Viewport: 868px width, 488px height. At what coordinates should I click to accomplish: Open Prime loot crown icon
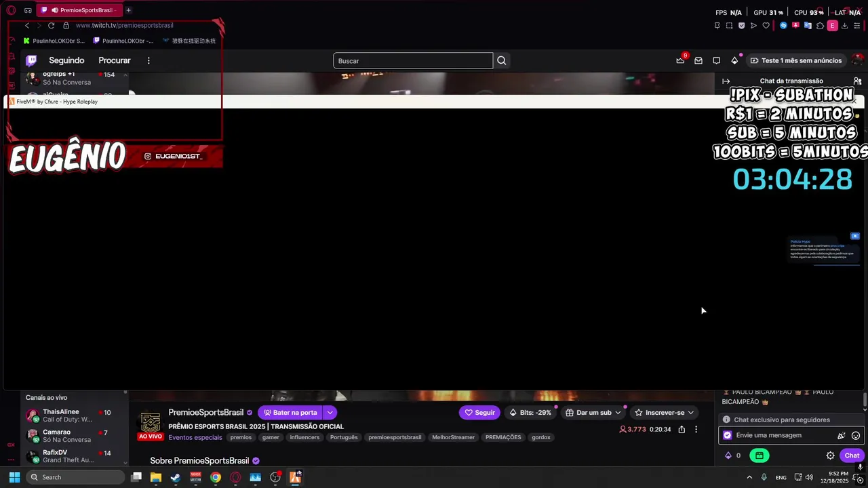(680, 60)
